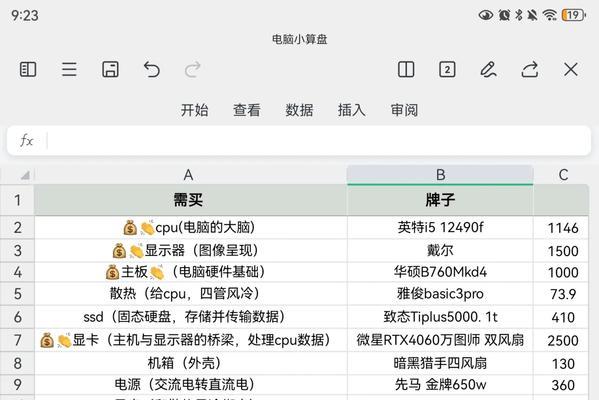This screenshot has height=400, width=599.
Task: Select cell 华硕B760Mkd4
Action: tap(440, 272)
